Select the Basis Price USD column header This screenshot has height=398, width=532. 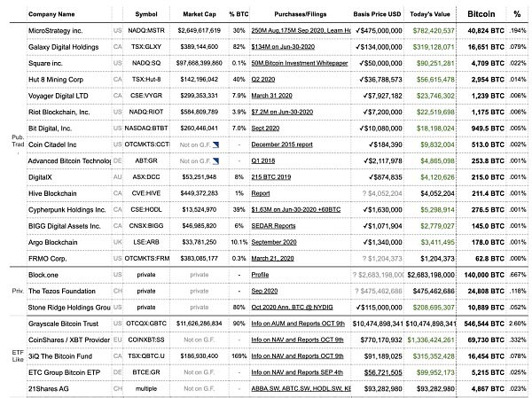377,14
